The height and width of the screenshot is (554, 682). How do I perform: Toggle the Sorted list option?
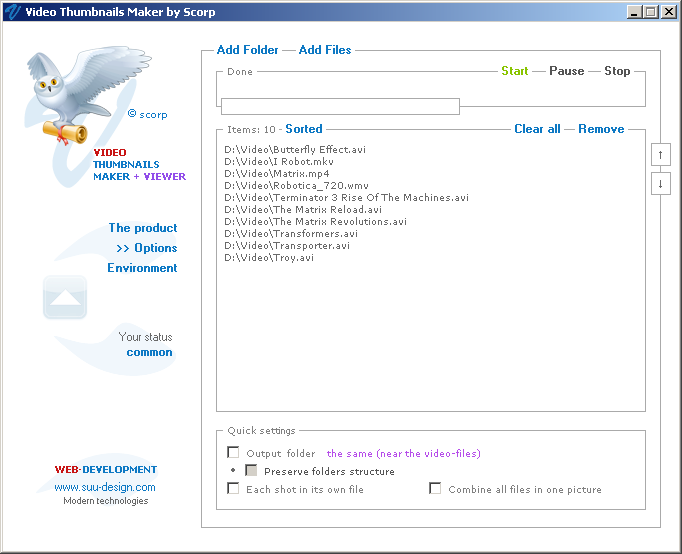[x=304, y=129]
